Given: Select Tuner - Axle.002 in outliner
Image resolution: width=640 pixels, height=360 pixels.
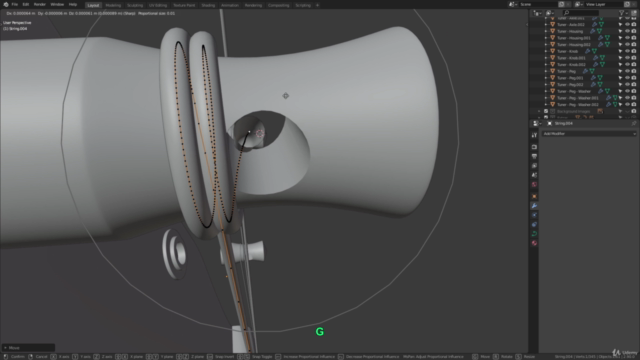Looking at the screenshot, I should pyautogui.click(x=571, y=25).
